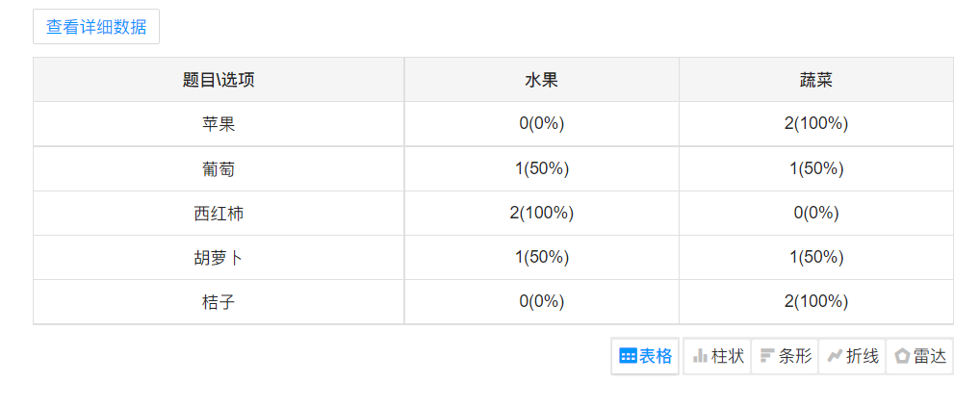The height and width of the screenshot is (407, 980).
Task: Display the 雷达 radar chart
Action: click(x=919, y=356)
